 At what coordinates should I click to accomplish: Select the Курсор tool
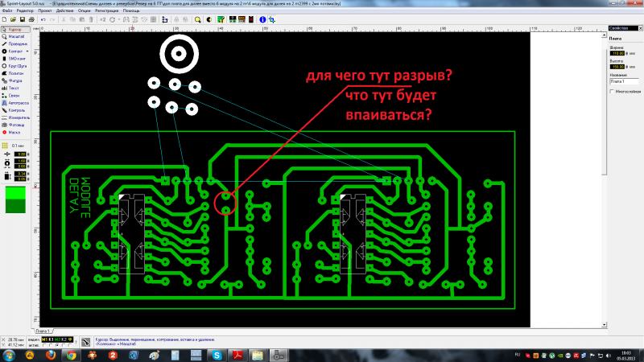tap(15, 30)
